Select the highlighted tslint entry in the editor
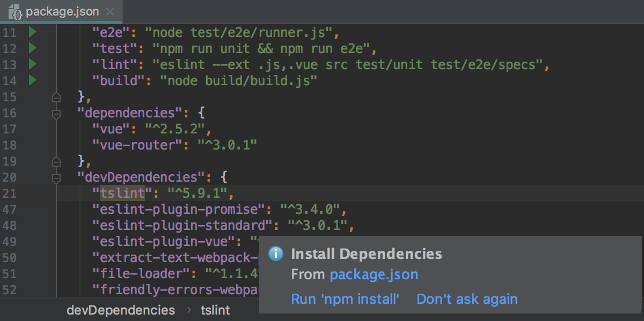 tap(121, 193)
